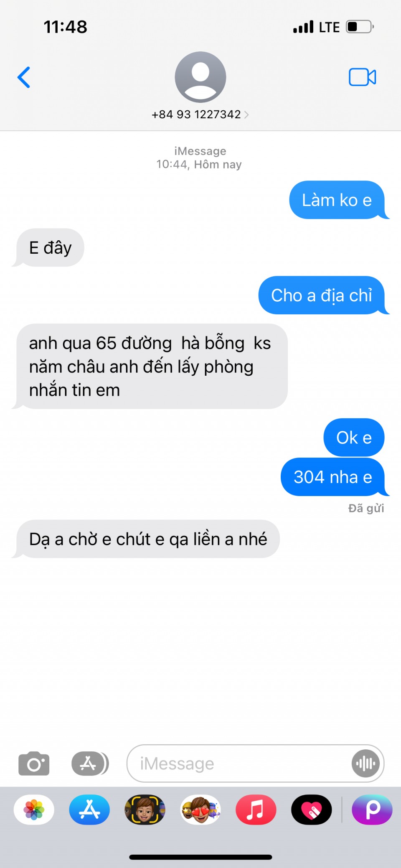
Task: Select the "304 nha e" sent message
Action: point(333,477)
